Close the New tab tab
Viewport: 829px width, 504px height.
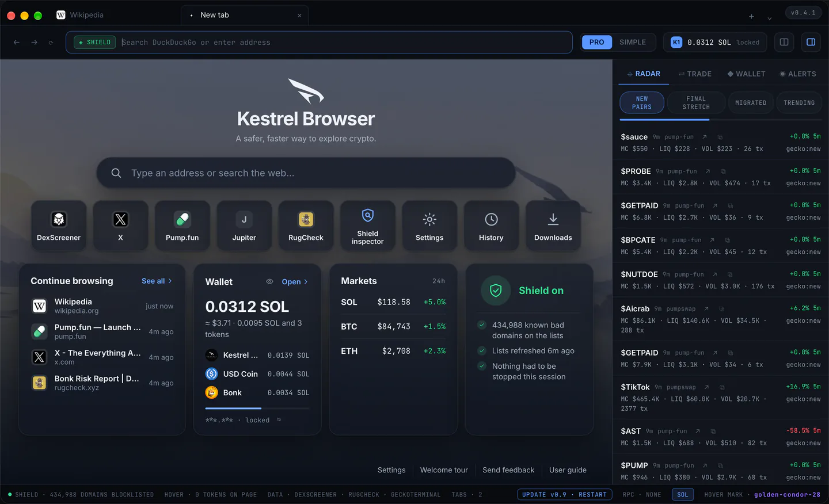(299, 16)
